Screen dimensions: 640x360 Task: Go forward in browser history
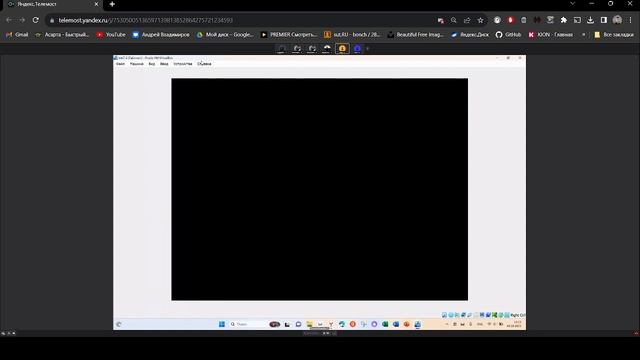(22, 20)
